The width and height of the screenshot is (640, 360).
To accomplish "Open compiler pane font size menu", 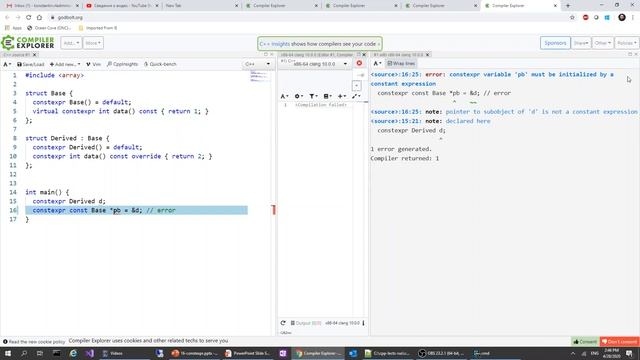I will tap(284, 96).
